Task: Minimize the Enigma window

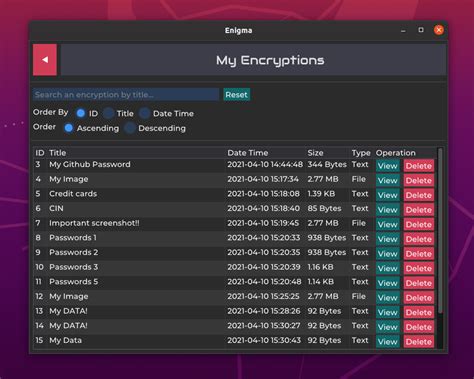Action: [x=403, y=30]
